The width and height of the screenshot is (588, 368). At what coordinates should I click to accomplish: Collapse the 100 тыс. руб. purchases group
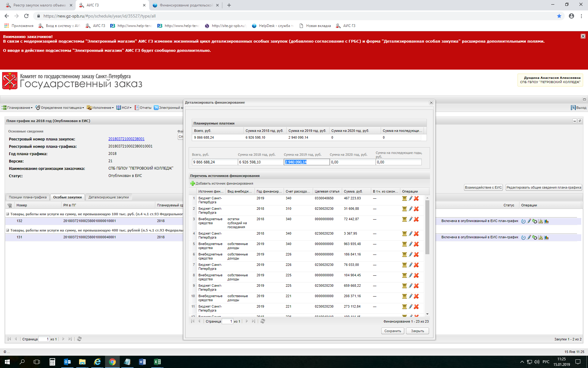pyautogui.click(x=8, y=214)
